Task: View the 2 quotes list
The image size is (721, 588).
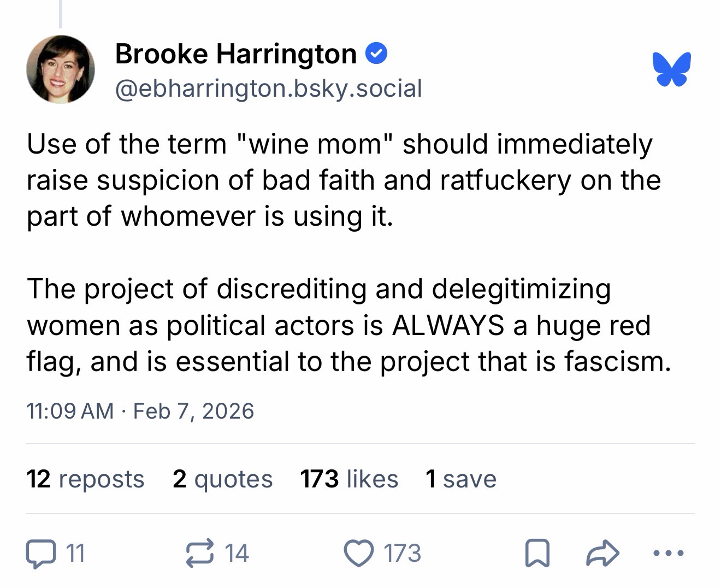Action: [x=222, y=479]
